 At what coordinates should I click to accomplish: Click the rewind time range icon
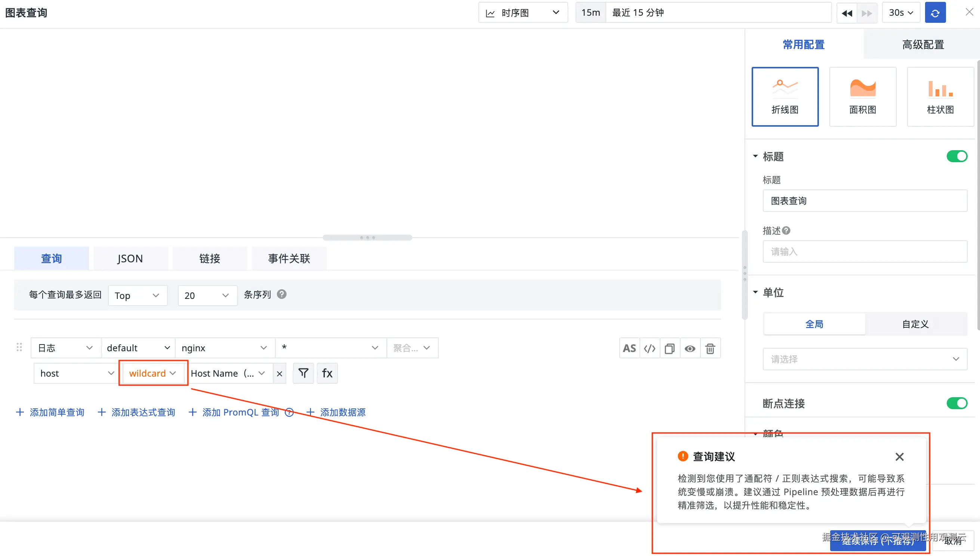click(x=847, y=13)
